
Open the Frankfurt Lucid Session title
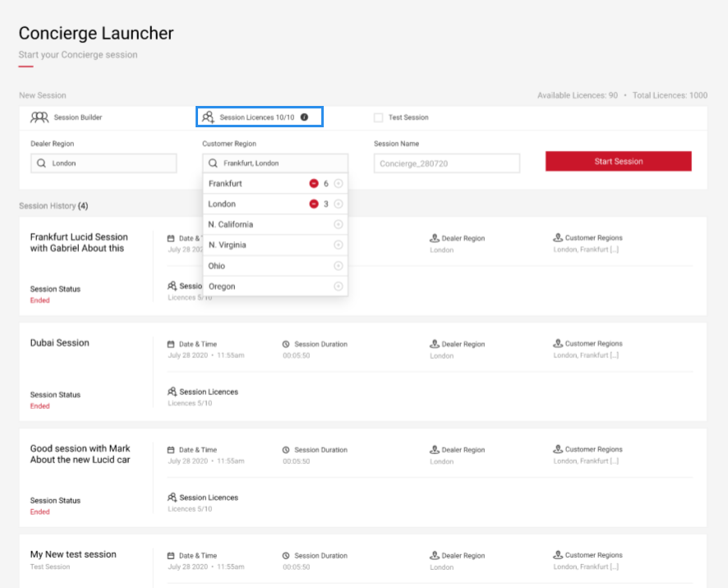click(79, 242)
